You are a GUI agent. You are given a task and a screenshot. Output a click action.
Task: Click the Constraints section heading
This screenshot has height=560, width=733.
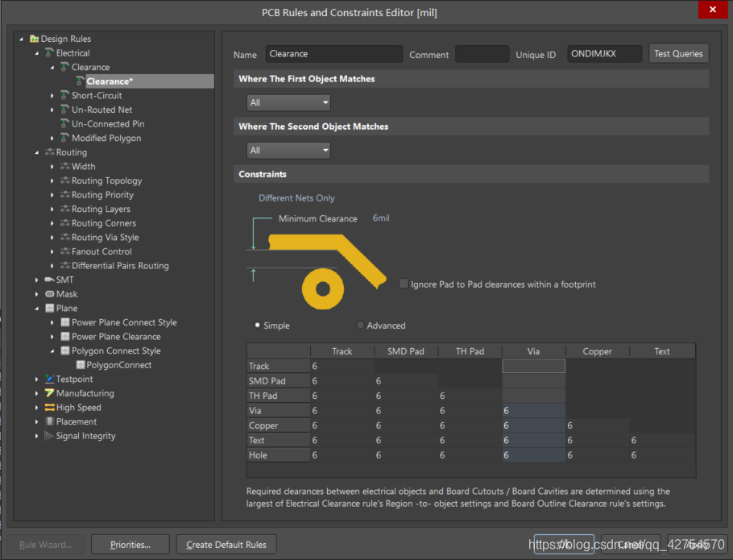pyautogui.click(x=263, y=174)
